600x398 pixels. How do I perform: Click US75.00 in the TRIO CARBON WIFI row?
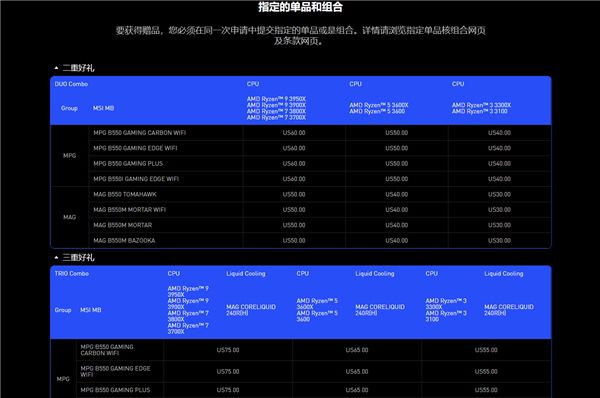(228, 350)
